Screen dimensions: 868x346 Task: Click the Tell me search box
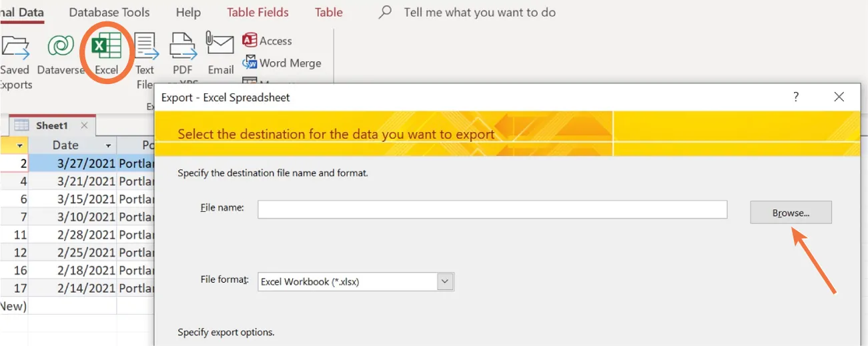click(479, 12)
